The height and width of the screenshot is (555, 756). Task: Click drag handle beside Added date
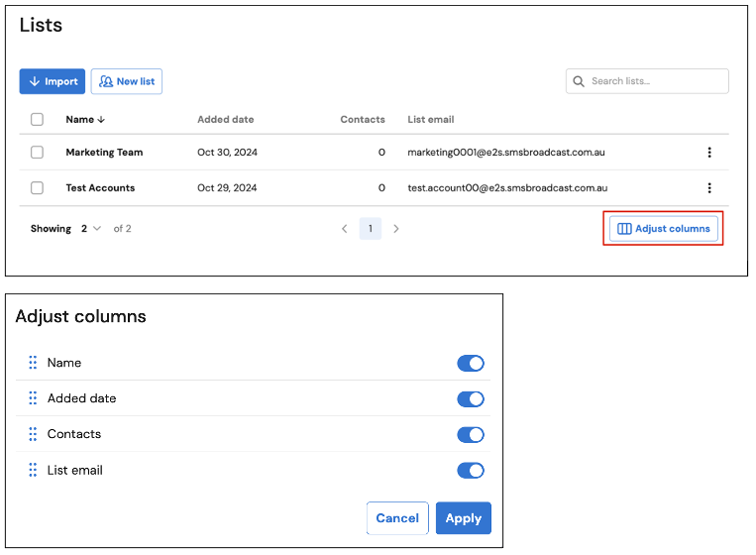(33, 398)
